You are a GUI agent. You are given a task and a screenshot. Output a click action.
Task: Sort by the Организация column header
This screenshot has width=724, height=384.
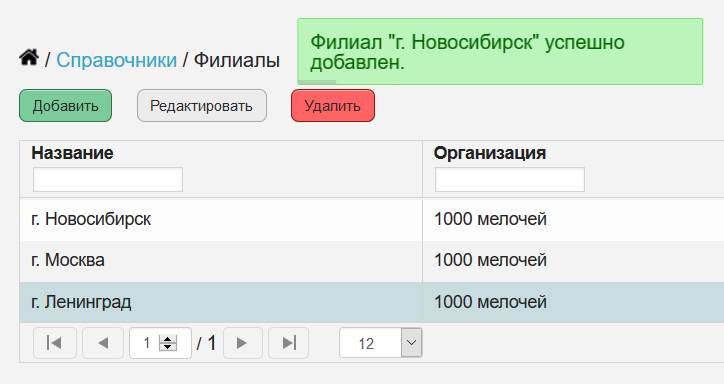[x=489, y=153]
